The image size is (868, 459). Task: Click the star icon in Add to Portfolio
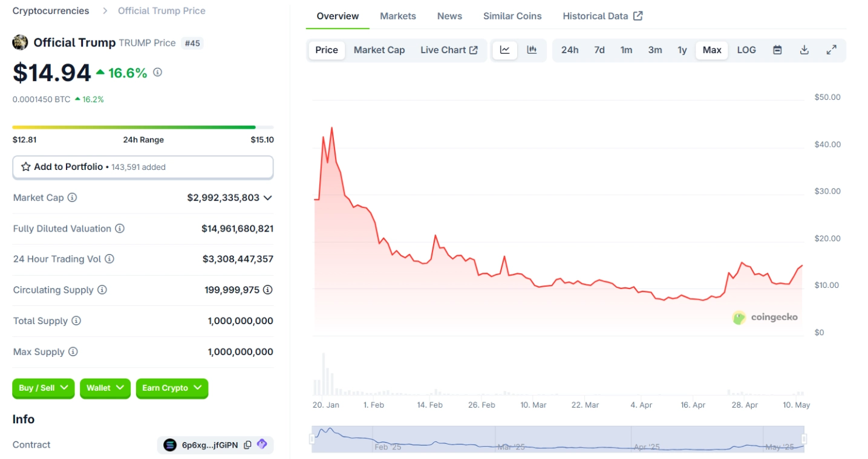pos(26,167)
